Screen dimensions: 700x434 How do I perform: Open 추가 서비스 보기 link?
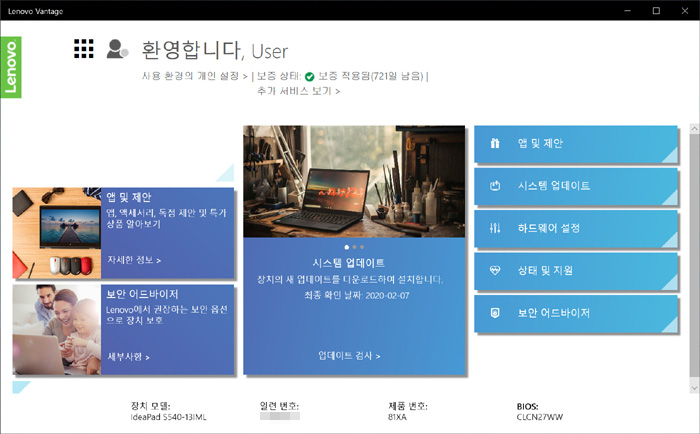pos(298,91)
